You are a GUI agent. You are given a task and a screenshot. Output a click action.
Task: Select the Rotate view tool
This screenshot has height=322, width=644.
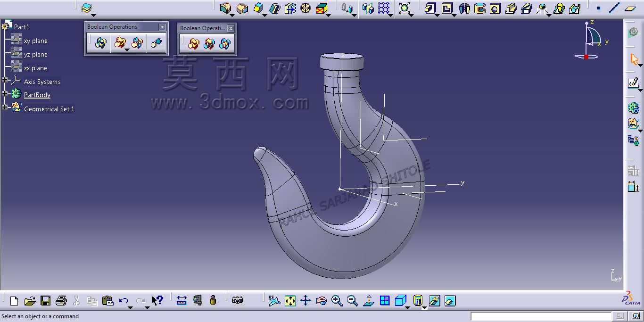tap(322, 300)
